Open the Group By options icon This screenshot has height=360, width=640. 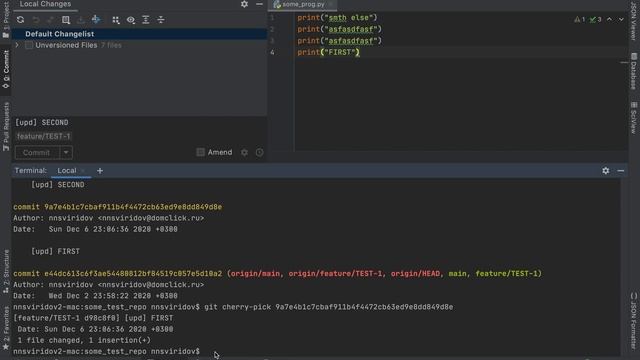[116, 20]
